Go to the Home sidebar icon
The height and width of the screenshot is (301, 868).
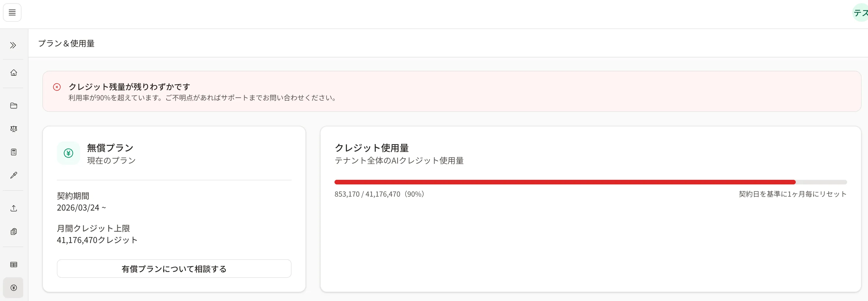(13, 73)
